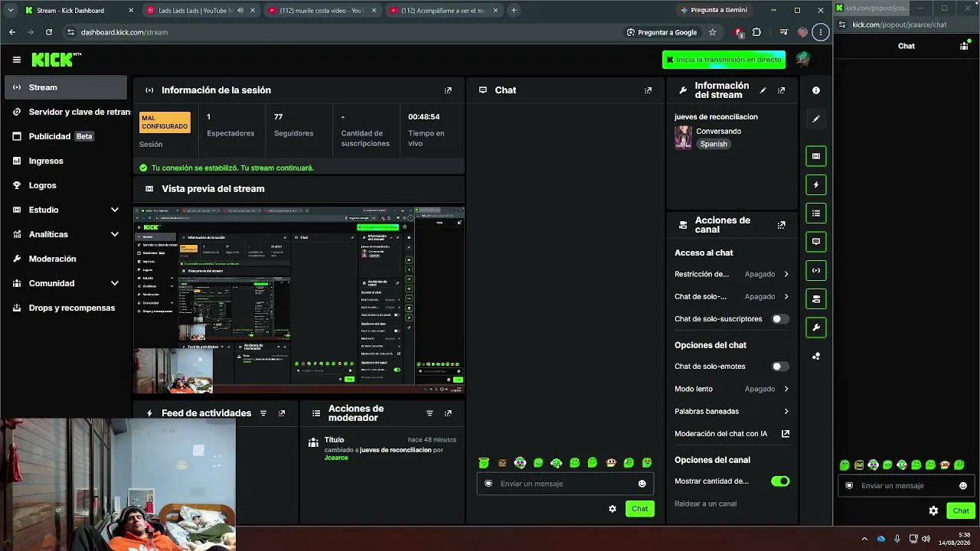Open external link for Moderación del chat con IA

(785, 433)
